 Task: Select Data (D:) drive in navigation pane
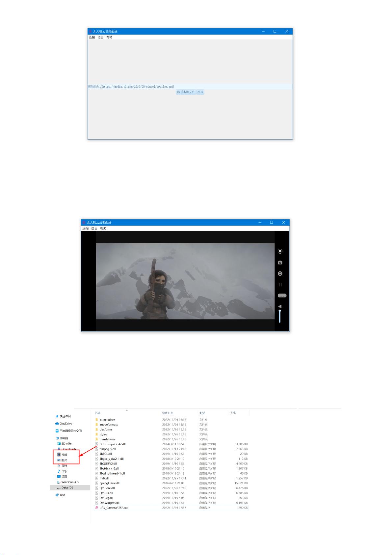click(x=67, y=487)
